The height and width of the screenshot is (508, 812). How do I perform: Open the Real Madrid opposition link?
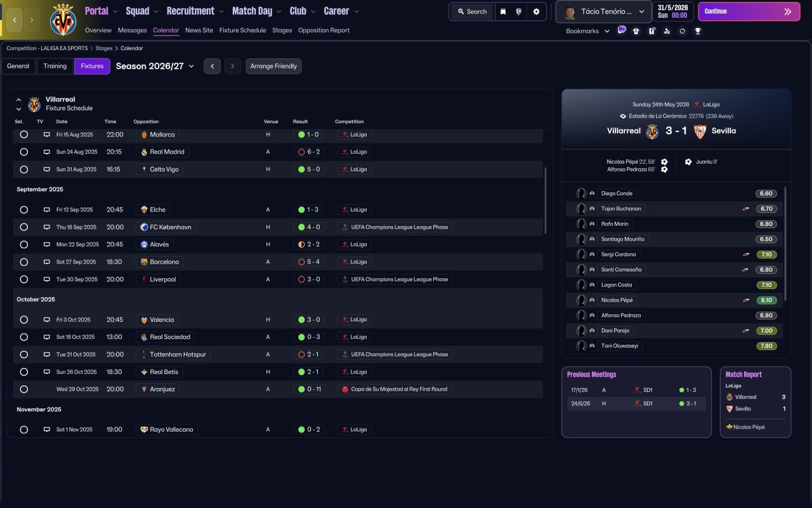[163, 152]
